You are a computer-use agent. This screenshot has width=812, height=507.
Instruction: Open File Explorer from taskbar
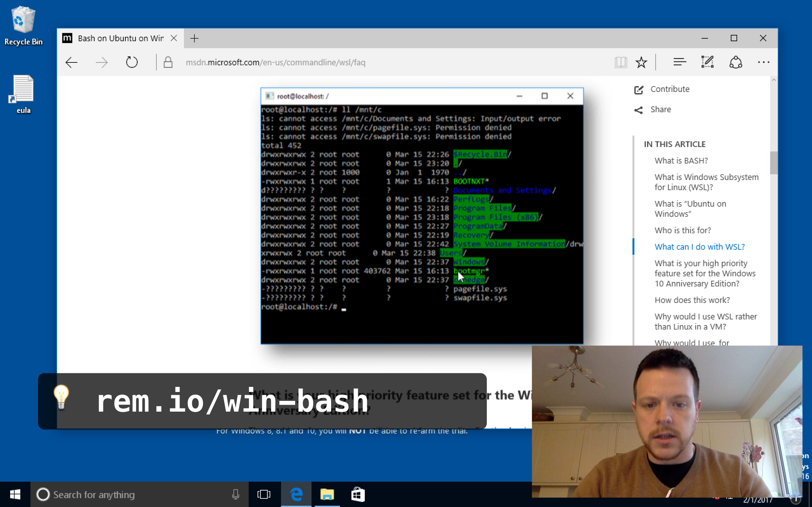327,495
